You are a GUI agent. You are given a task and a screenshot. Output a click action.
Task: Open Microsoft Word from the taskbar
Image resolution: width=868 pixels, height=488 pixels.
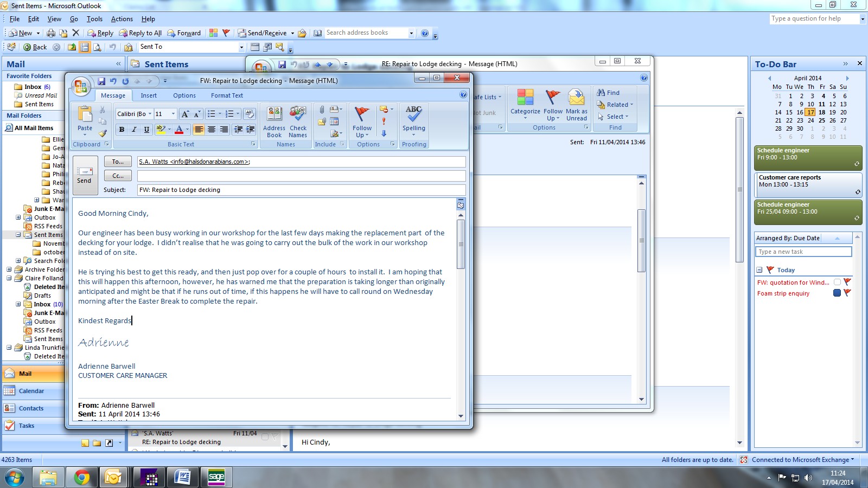[x=183, y=477]
